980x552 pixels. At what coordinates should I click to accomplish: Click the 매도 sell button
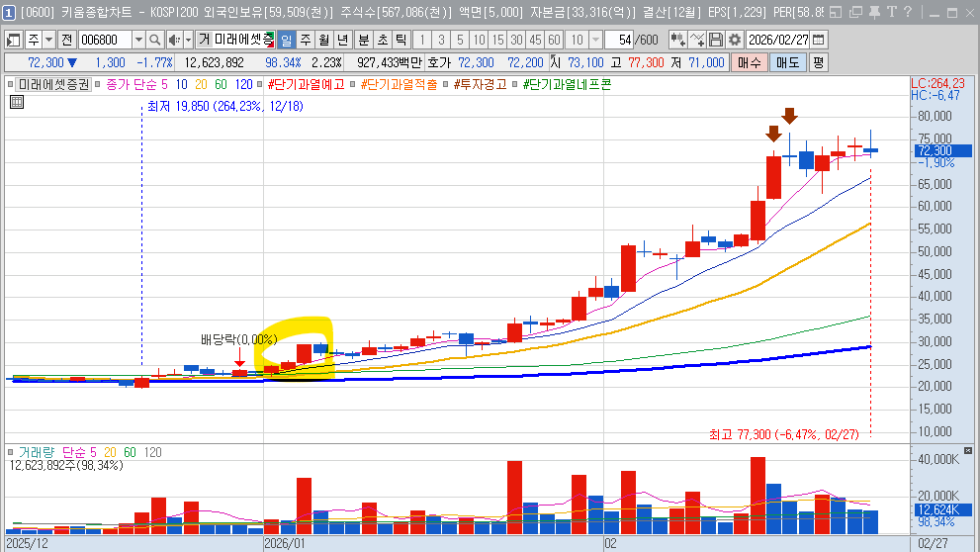787,61
